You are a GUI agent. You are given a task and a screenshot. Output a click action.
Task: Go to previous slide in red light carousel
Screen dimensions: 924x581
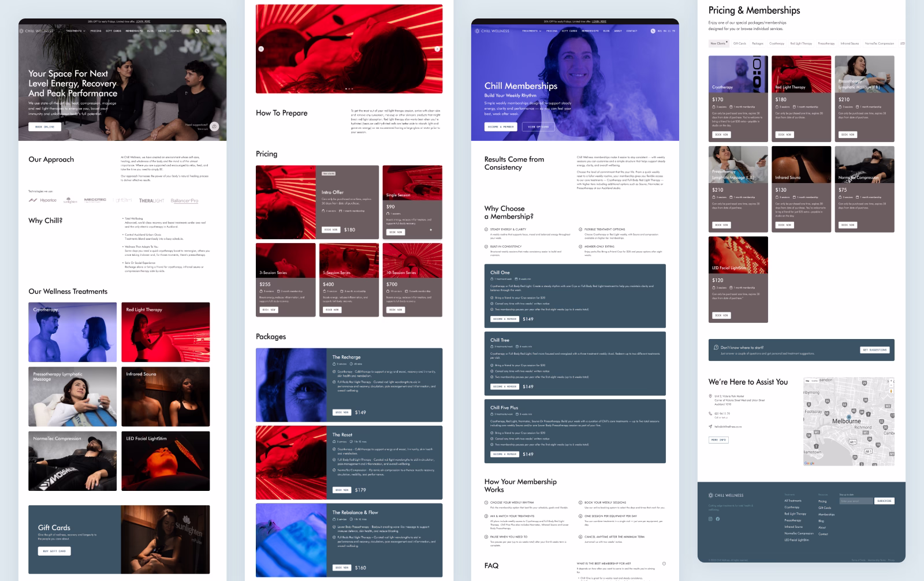pyautogui.click(x=261, y=49)
